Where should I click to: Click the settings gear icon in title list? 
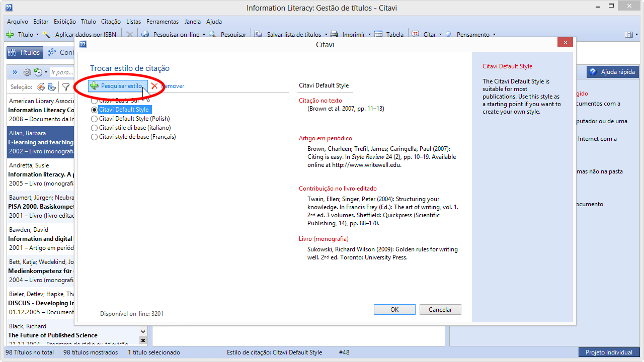coord(27,72)
